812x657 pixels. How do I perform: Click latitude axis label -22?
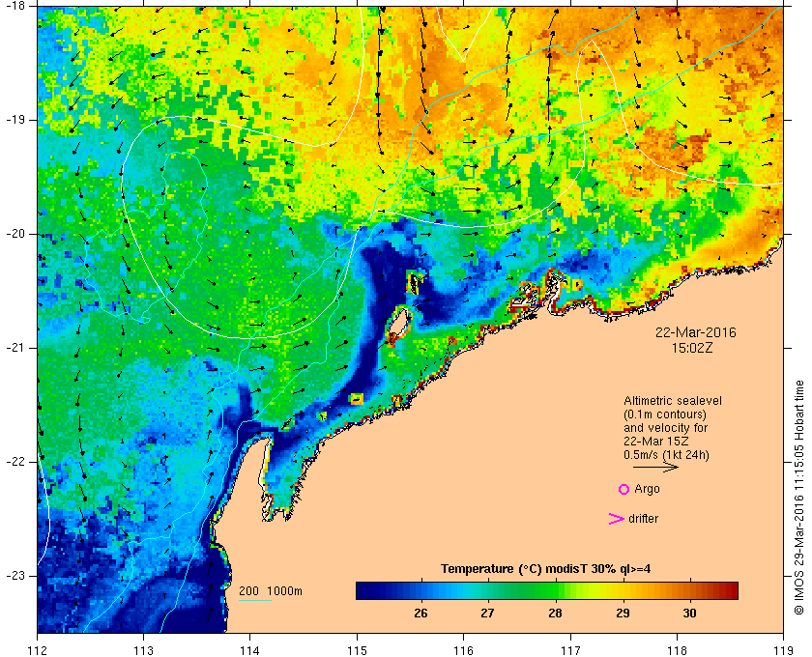tap(14, 462)
